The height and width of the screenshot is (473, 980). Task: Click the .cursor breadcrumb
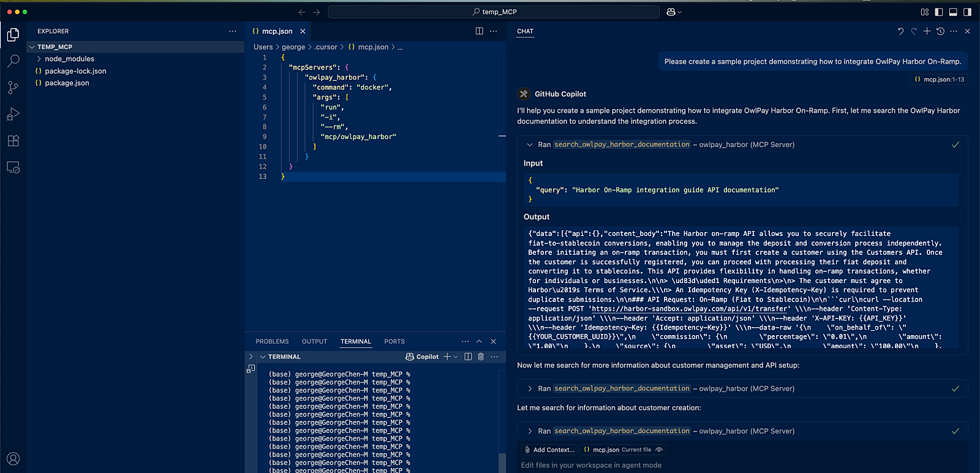[326, 47]
